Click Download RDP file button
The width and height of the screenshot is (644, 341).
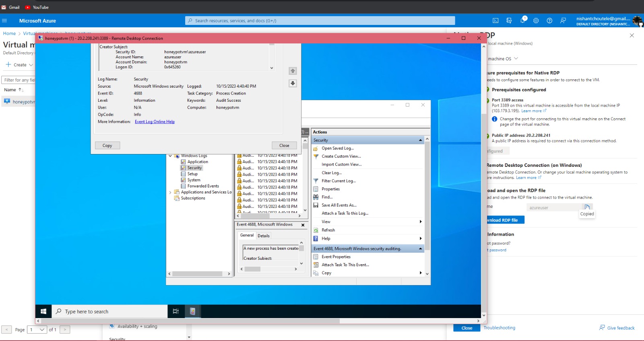point(505,220)
